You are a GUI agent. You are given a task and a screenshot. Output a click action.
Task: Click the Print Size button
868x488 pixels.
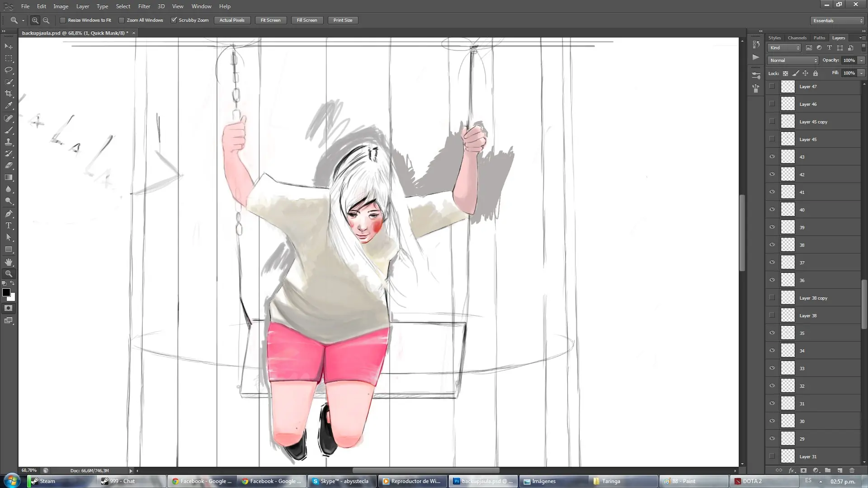343,20
